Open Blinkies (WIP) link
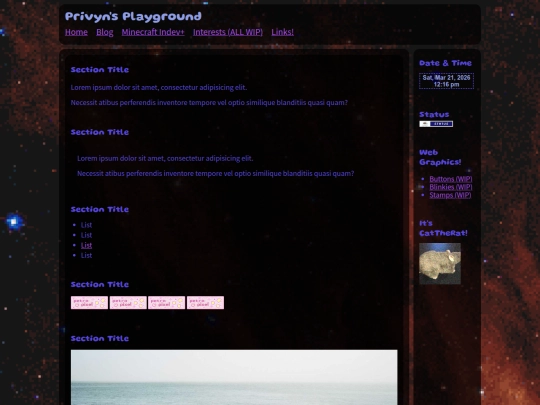Image resolution: width=540 pixels, height=405 pixels. (450, 187)
